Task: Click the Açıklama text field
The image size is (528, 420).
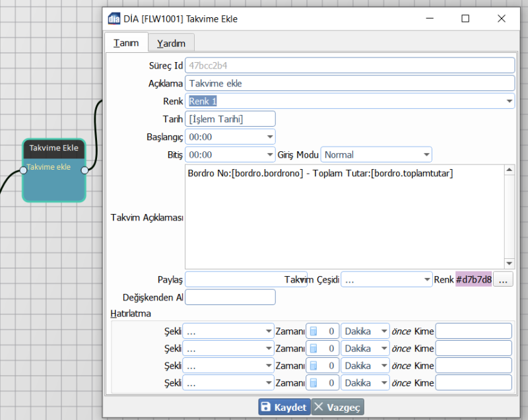Action: tap(350, 84)
